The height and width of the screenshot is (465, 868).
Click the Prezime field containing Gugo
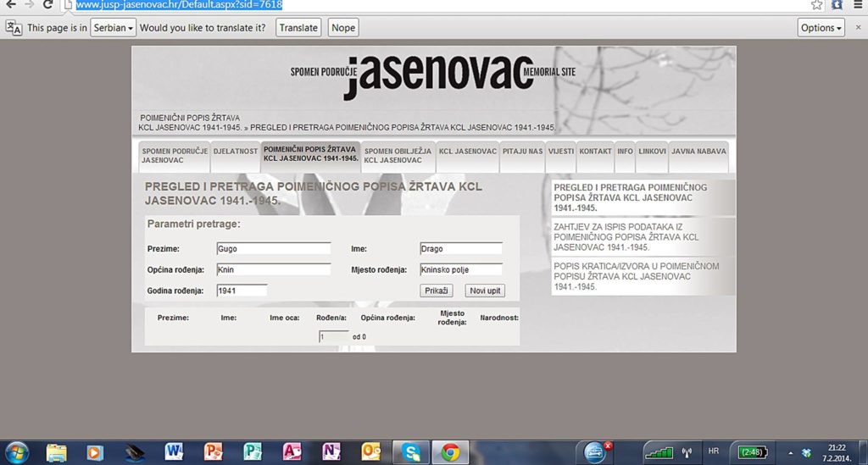pyautogui.click(x=274, y=249)
